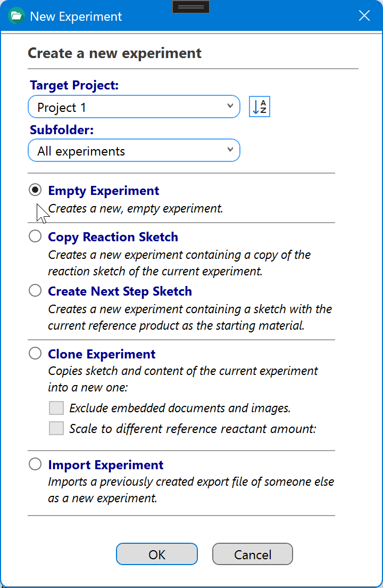Select the Clone Experiment radio button
The image size is (383, 588).
pos(35,353)
